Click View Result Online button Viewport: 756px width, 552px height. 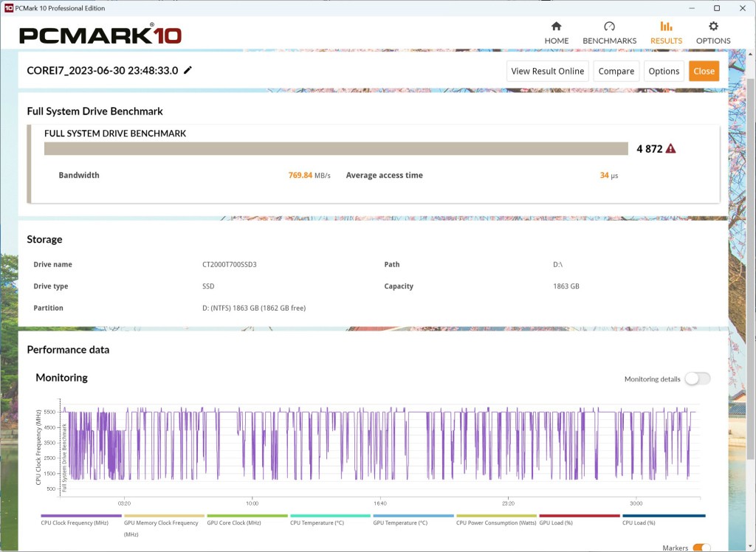(547, 71)
